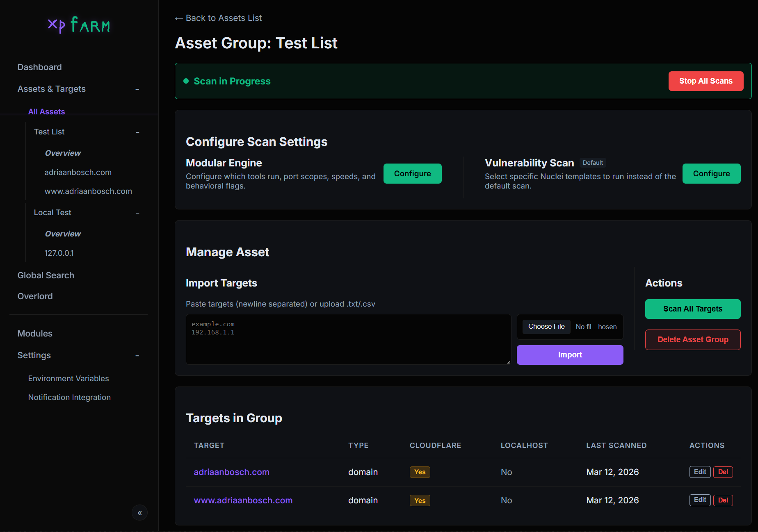Screen dimensions: 758x532
Task: Open Global Search in the sidebar
Action: click(x=46, y=275)
